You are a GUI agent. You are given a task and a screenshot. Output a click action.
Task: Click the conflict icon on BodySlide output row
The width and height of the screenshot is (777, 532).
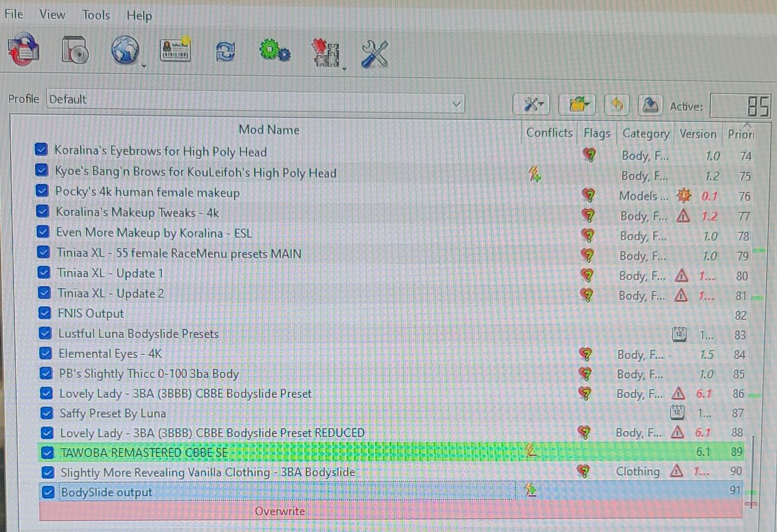(x=530, y=489)
